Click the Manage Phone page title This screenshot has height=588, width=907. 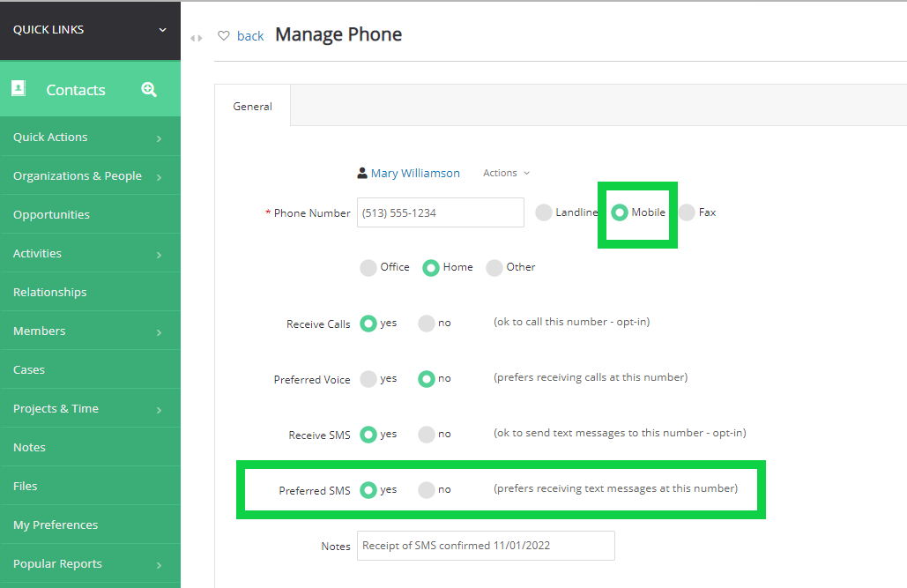coord(338,34)
